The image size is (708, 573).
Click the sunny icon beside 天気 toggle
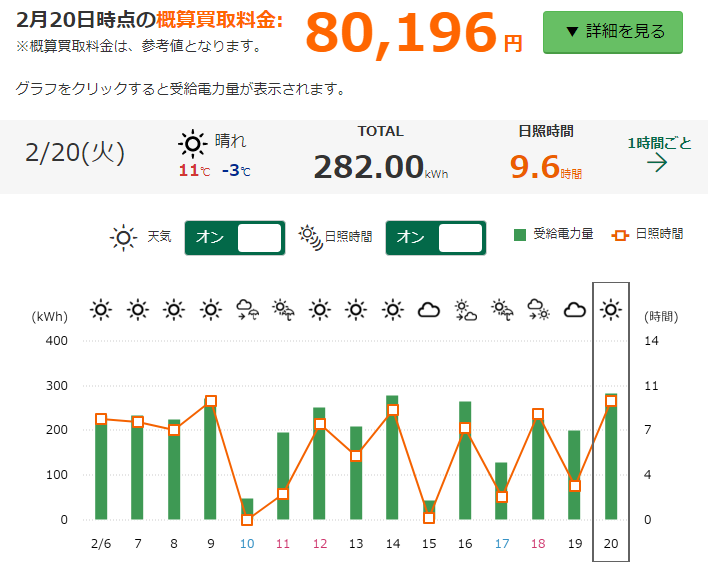(x=123, y=238)
